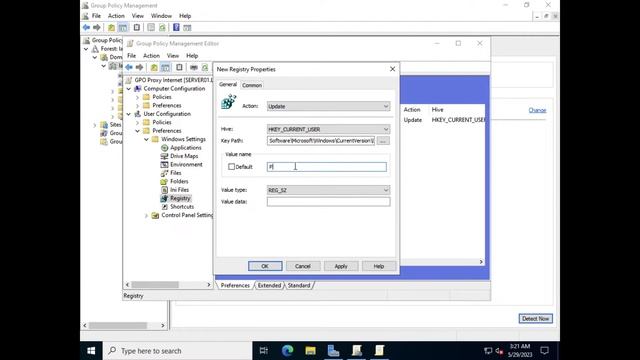Select Folders node in tree
The width and height of the screenshot is (640, 360).
[179, 181]
